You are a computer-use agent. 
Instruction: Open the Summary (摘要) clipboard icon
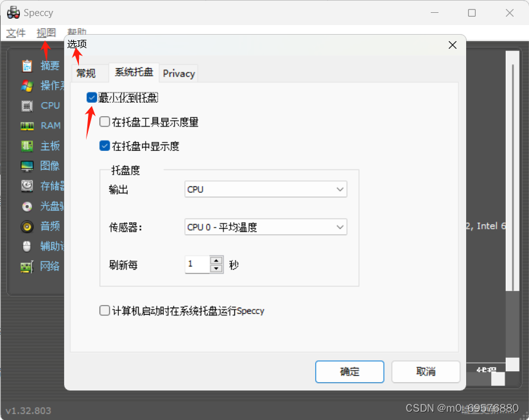(27, 66)
